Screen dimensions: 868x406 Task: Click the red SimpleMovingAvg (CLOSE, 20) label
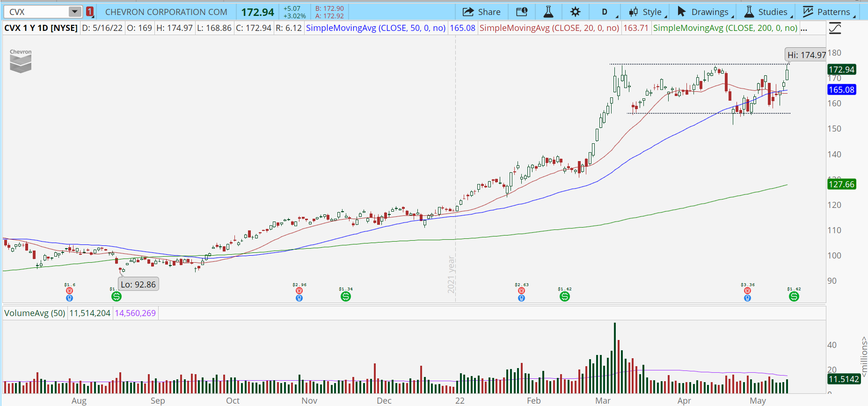tap(549, 28)
